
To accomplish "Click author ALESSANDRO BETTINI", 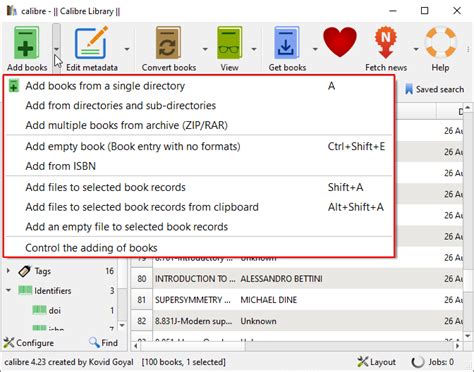I will (x=281, y=279).
